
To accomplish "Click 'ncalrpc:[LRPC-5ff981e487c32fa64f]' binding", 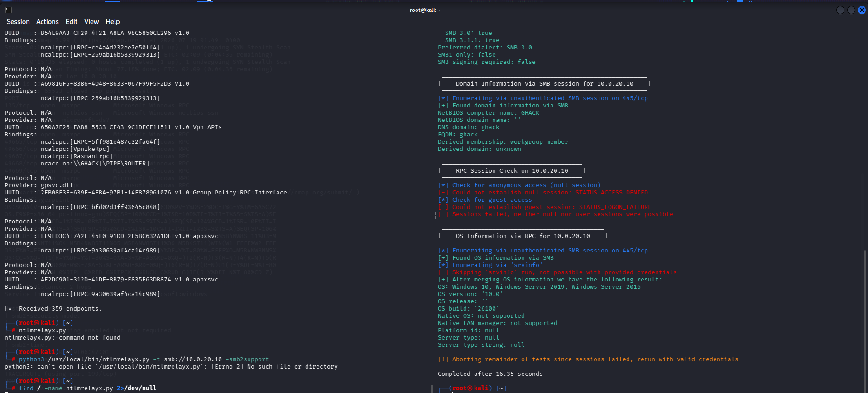I will tap(101, 142).
